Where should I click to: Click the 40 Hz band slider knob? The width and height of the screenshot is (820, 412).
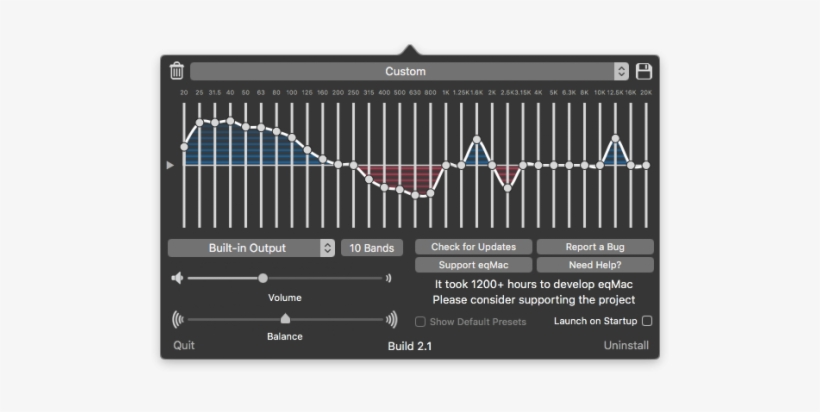(x=230, y=121)
